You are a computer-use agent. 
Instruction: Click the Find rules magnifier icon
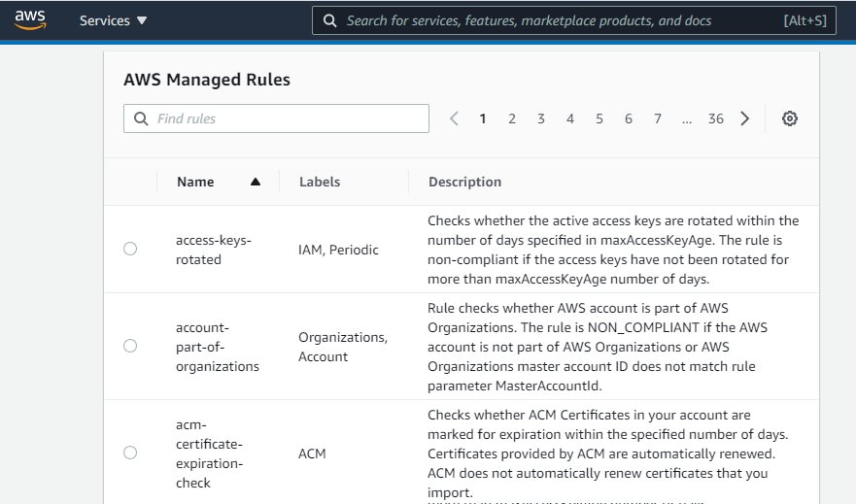coord(141,118)
